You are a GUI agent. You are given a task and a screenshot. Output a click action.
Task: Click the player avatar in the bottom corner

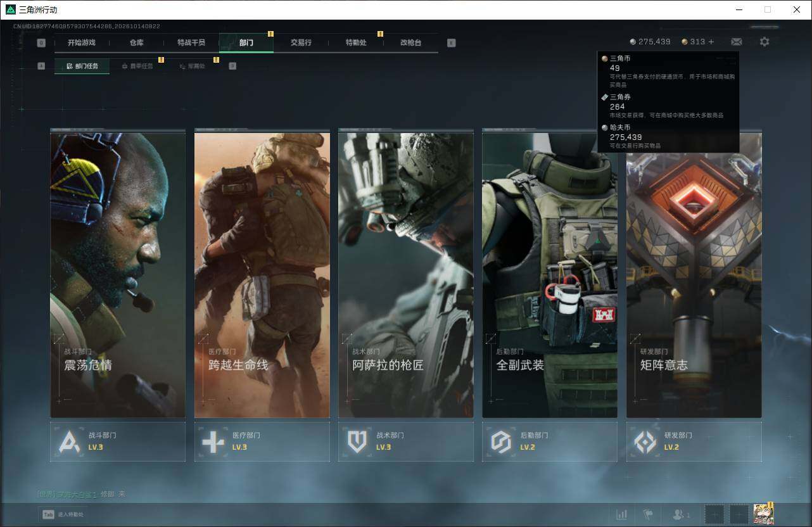click(x=763, y=514)
